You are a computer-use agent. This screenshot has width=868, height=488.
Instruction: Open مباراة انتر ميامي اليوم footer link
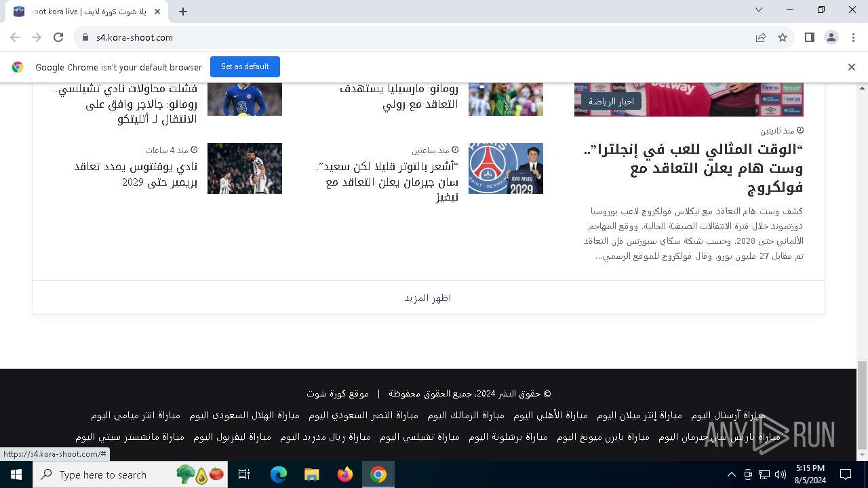point(136,415)
